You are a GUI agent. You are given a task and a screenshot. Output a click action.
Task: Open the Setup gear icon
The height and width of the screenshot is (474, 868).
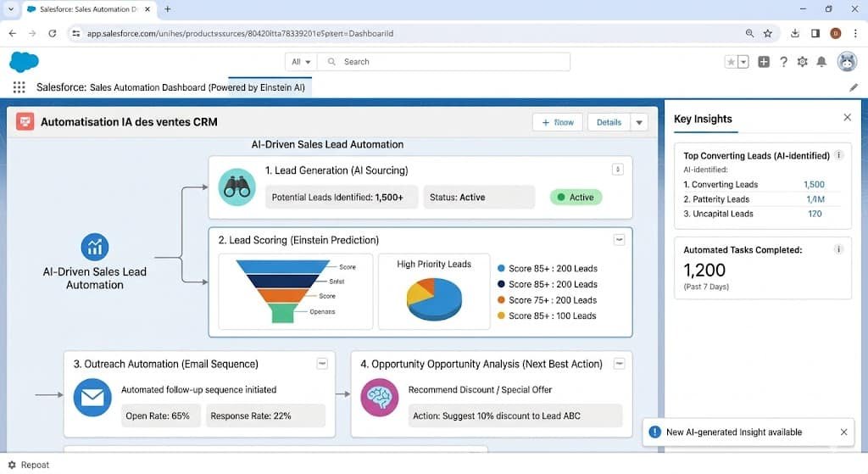tap(802, 62)
